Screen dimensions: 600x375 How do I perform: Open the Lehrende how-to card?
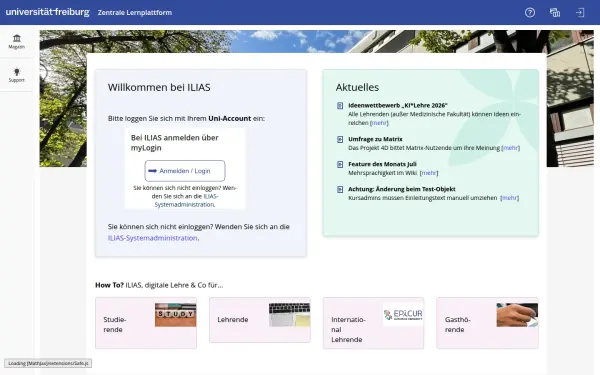pos(260,320)
